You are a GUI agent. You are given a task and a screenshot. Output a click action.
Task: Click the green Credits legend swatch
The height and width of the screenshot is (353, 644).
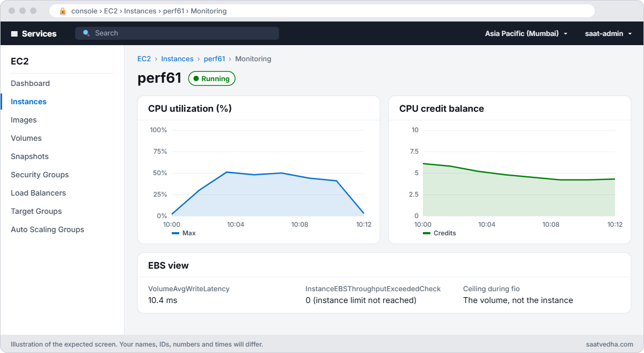(x=427, y=233)
